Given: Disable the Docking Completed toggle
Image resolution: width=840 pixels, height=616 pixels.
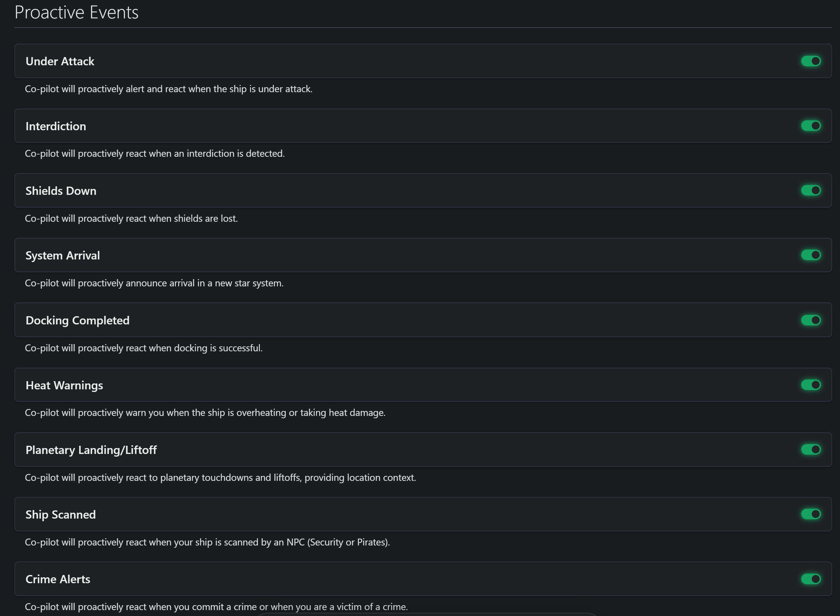Looking at the screenshot, I should coord(811,320).
